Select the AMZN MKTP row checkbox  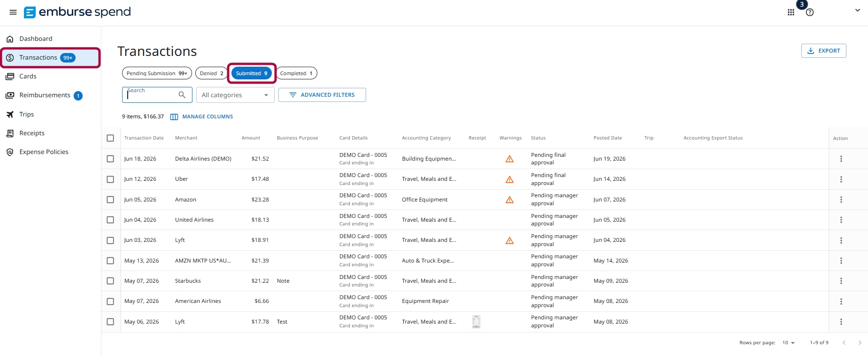pos(110,261)
